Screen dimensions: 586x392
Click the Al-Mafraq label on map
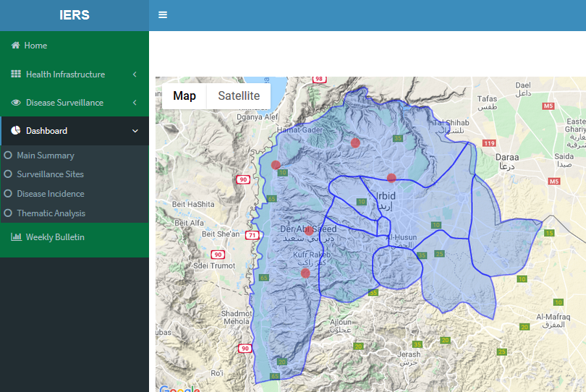[x=553, y=320]
